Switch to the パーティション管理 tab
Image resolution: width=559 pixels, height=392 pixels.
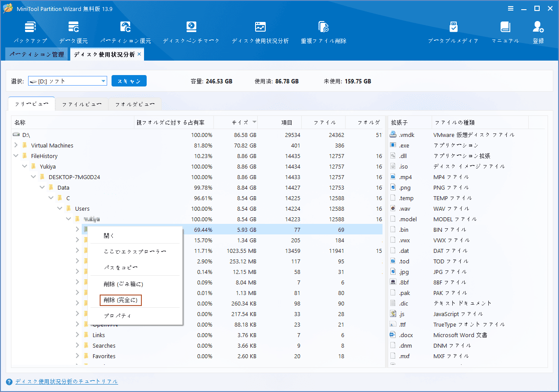coord(36,54)
